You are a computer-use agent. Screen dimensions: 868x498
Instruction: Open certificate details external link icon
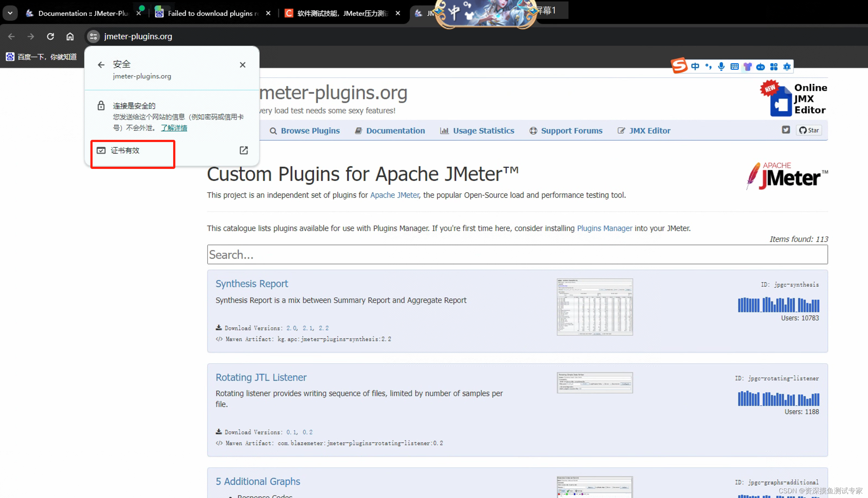pos(244,150)
